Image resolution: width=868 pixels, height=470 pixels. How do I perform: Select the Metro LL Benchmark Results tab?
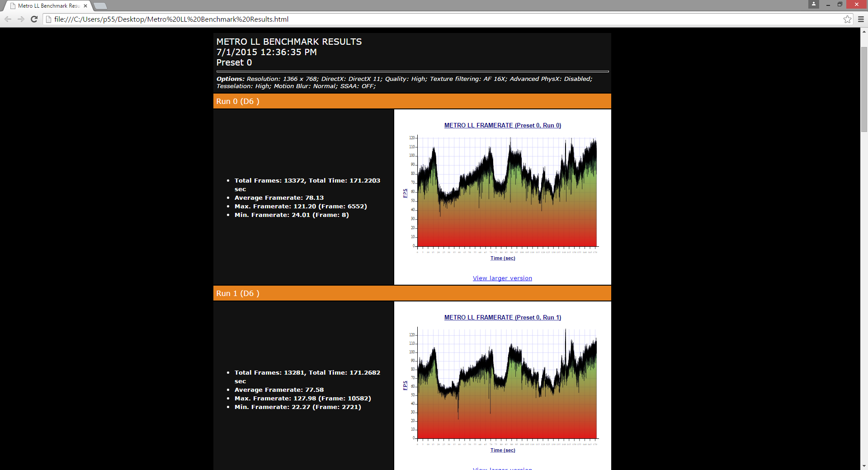(48, 6)
